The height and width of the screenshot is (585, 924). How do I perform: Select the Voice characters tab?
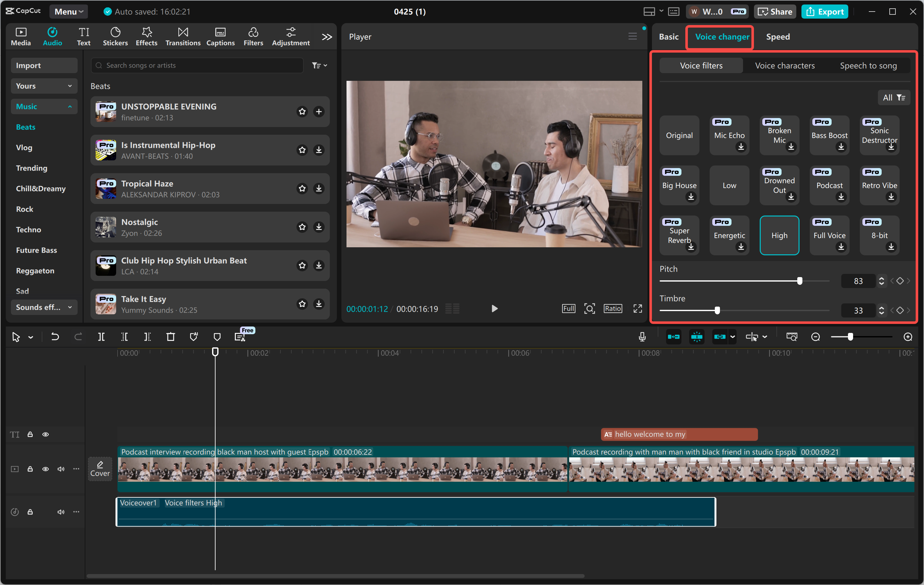point(784,66)
